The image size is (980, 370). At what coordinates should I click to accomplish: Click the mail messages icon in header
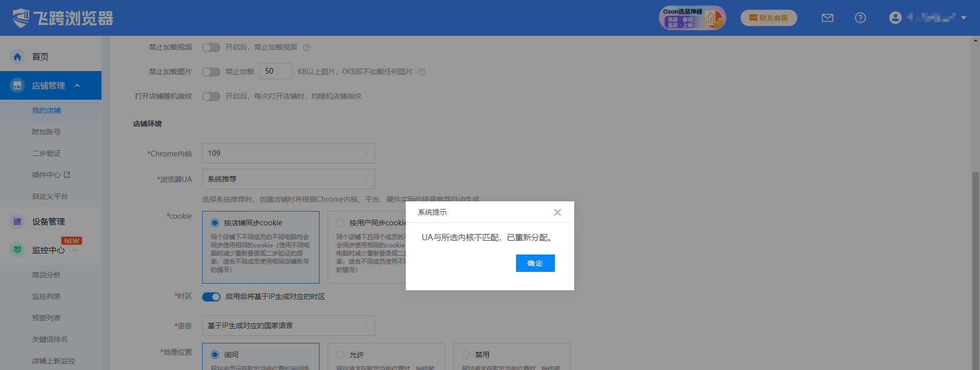(x=827, y=18)
